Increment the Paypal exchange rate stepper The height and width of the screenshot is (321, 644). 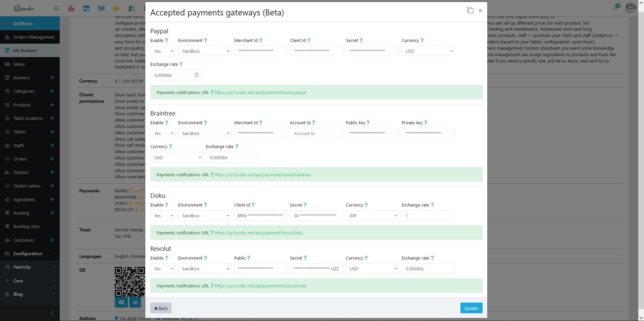pyautogui.click(x=197, y=74)
